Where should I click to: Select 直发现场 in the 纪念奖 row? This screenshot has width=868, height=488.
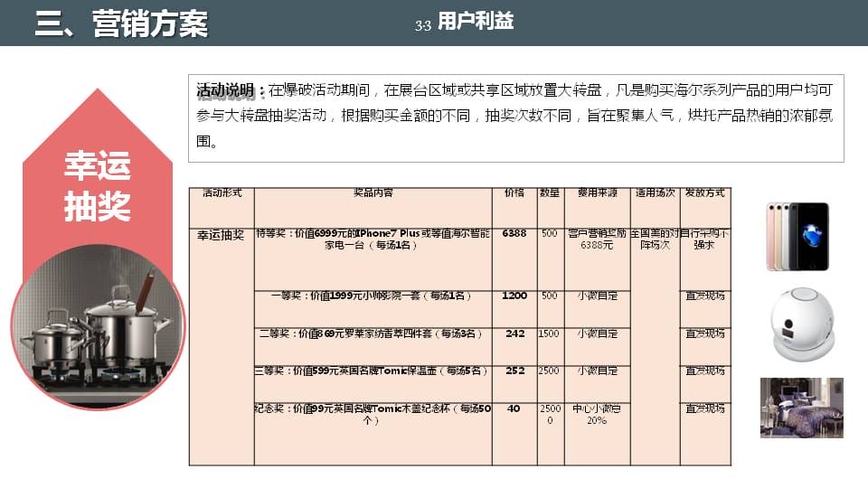[x=704, y=408]
